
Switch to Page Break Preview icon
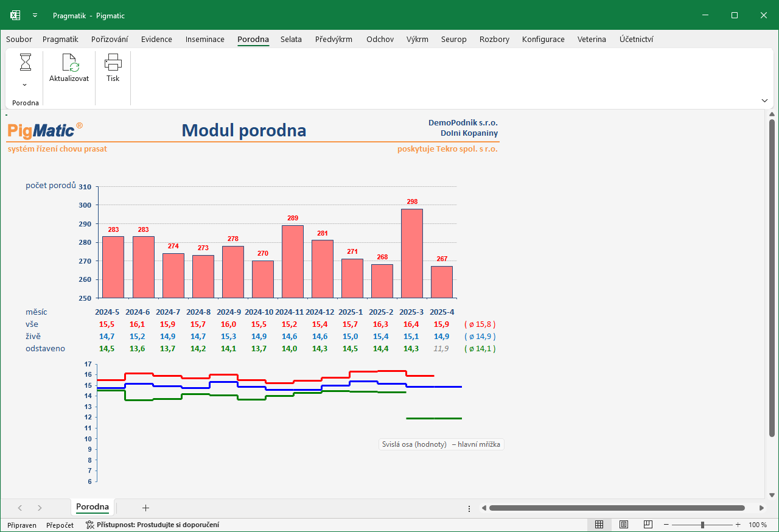point(648,525)
